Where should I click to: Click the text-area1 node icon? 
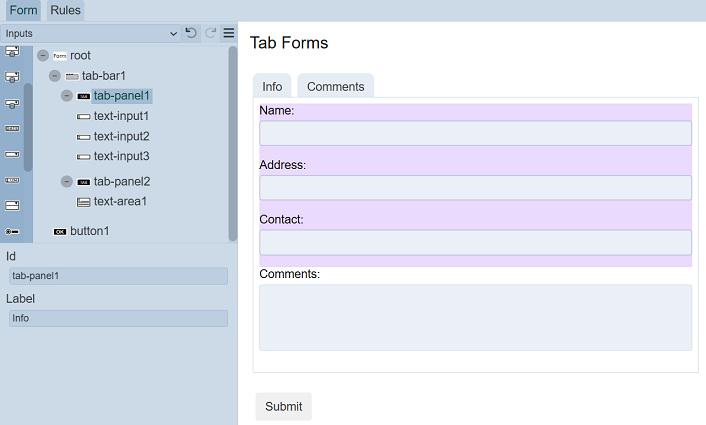tap(84, 202)
